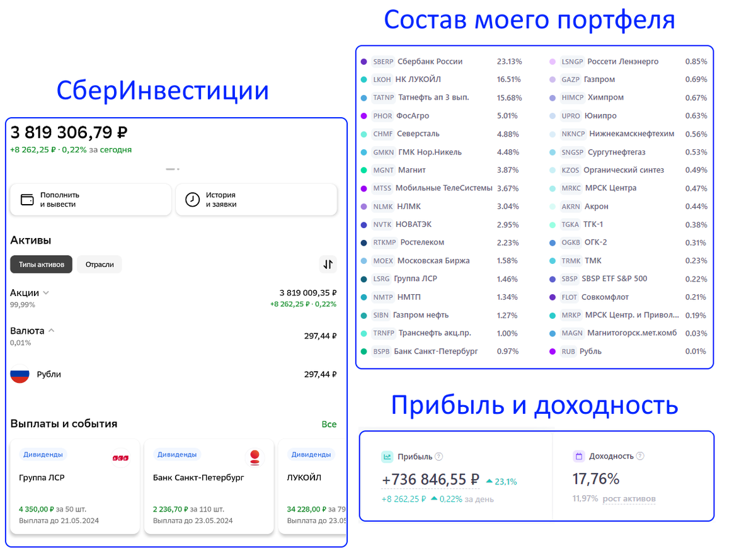Click the Магнит row name
This screenshot has width=756, height=555.
pos(412,170)
